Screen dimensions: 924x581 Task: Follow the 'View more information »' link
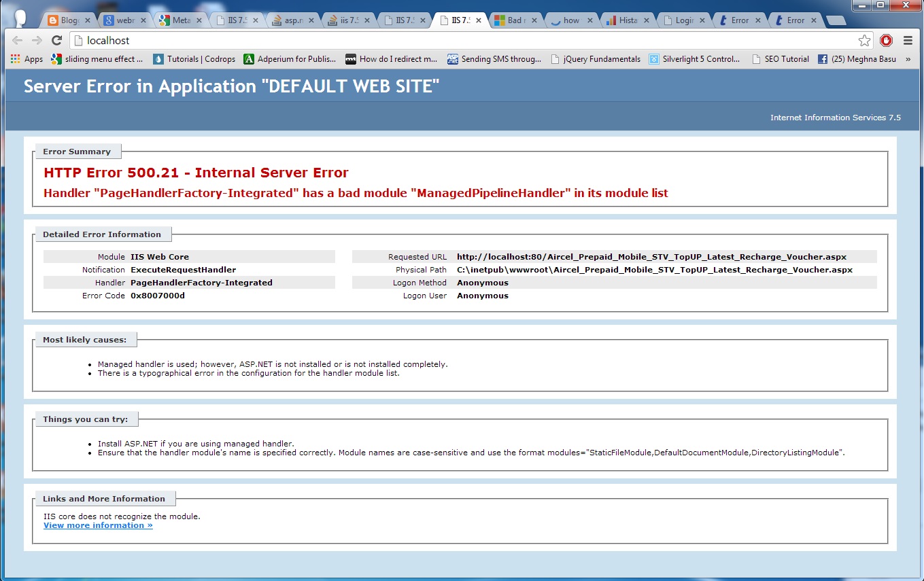98,525
